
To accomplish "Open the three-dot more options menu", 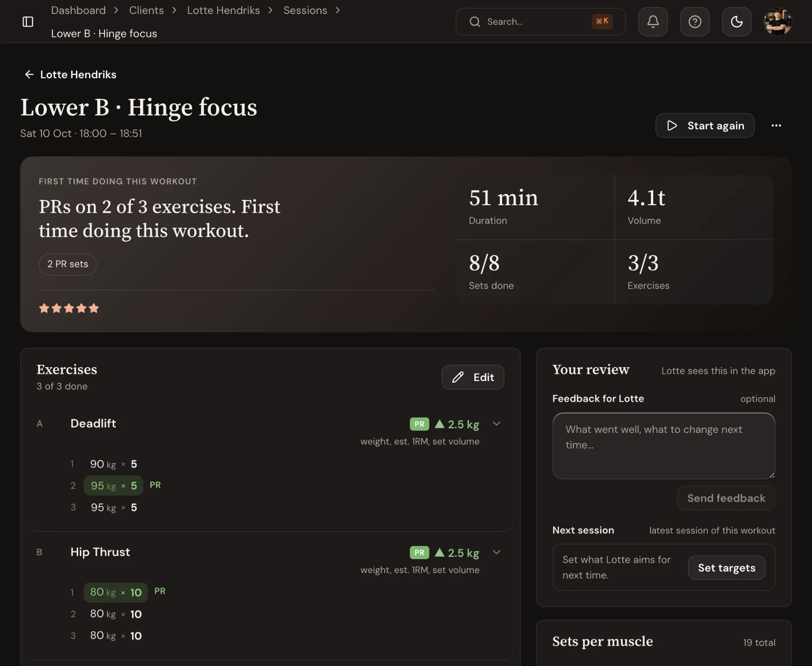I will [x=776, y=125].
